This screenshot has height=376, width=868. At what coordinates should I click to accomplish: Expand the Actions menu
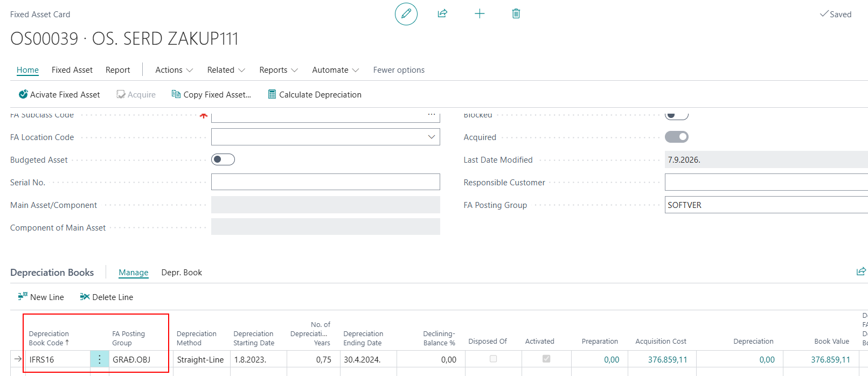tap(174, 70)
